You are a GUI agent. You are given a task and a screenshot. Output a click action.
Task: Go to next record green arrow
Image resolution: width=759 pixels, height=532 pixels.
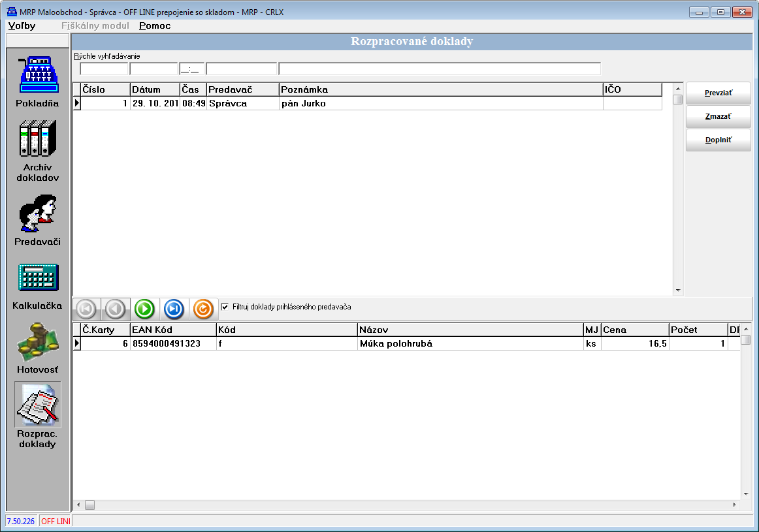tap(144, 308)
